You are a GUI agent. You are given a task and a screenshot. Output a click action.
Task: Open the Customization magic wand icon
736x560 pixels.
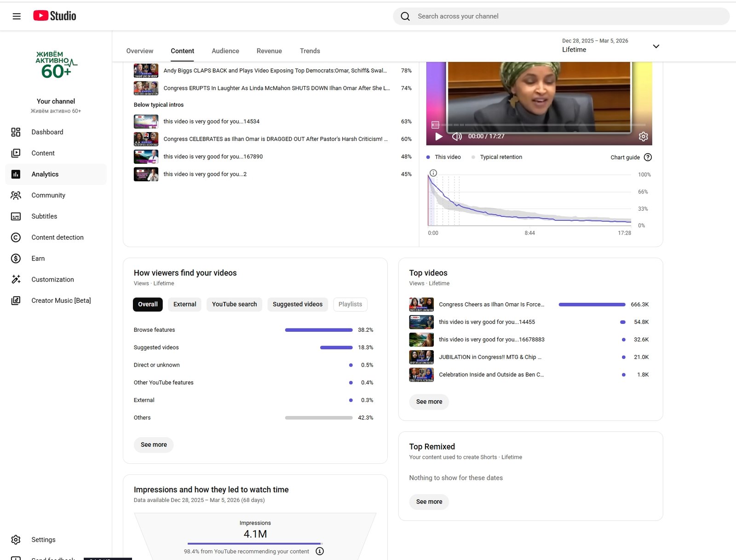point(16,279)
